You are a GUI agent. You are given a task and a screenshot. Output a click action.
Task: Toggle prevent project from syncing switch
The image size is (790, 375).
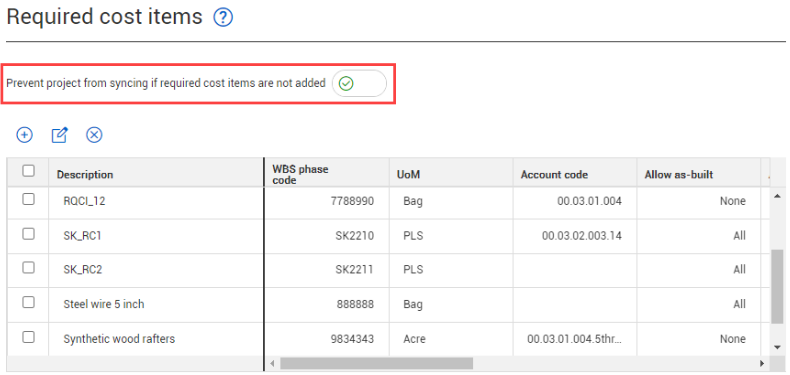(359, 84)
